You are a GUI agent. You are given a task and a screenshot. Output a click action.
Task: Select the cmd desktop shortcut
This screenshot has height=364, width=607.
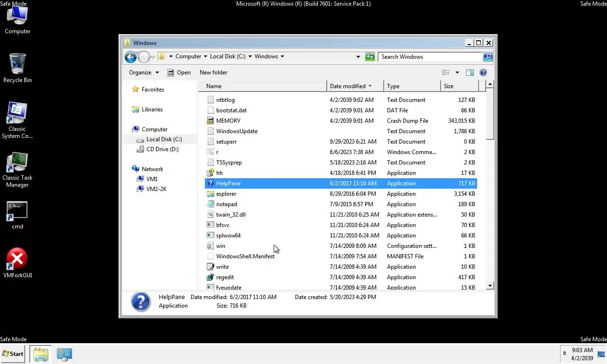click(18, 216)
